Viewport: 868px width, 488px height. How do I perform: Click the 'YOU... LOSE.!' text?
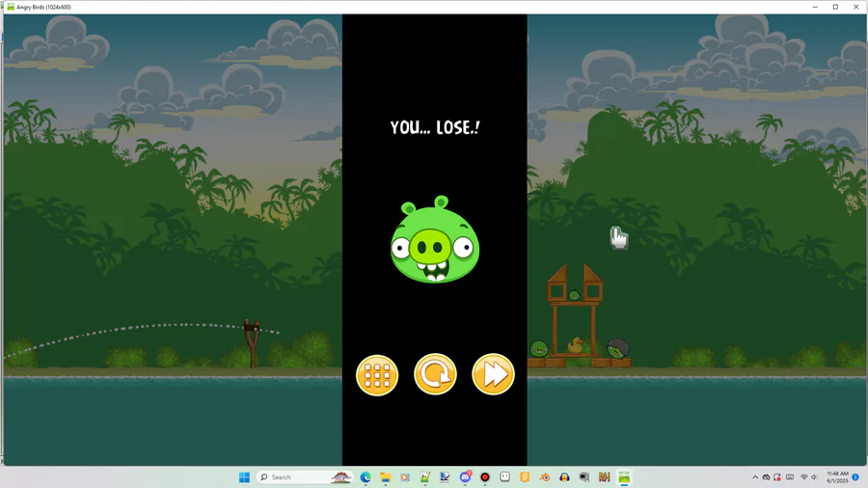pos(435,128)
